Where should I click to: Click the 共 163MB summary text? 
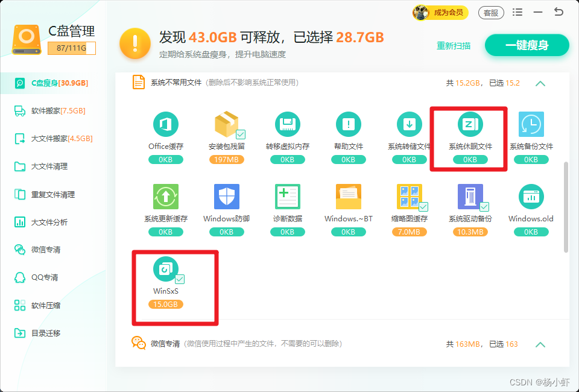click(x=463, y=344)
